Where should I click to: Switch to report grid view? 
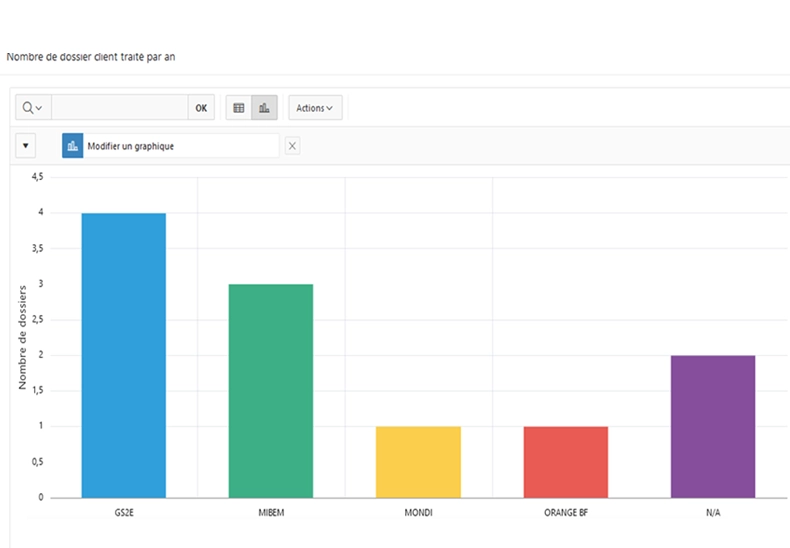click(x=238, y=108)
